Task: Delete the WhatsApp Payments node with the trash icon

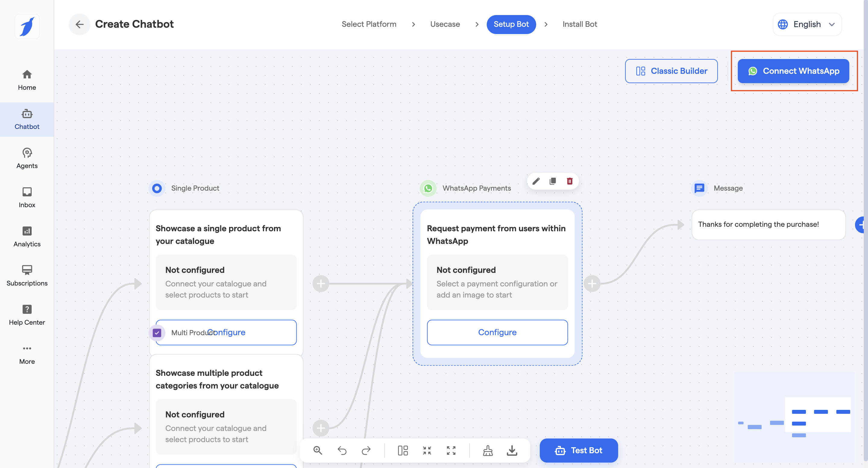Action: point(569,182)
